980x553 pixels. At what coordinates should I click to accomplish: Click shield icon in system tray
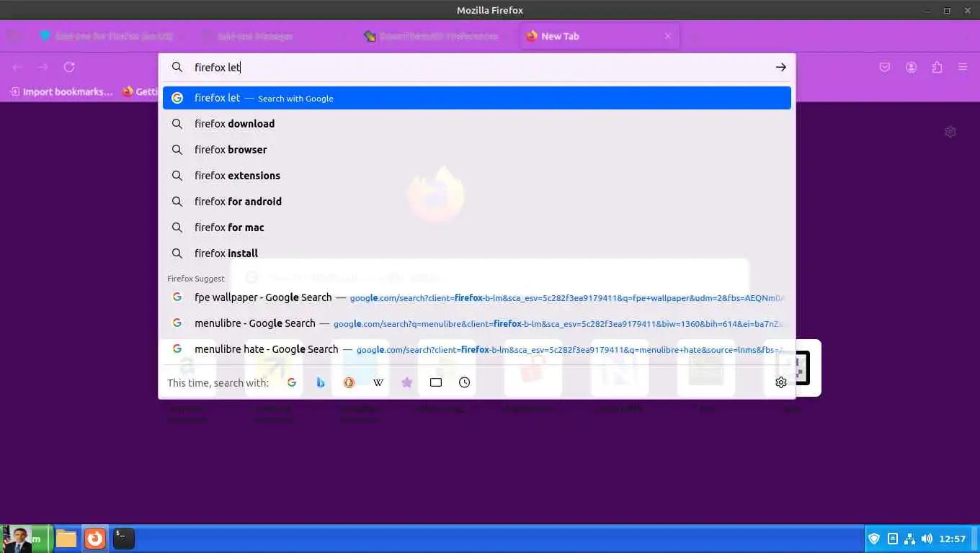(874, 539)
